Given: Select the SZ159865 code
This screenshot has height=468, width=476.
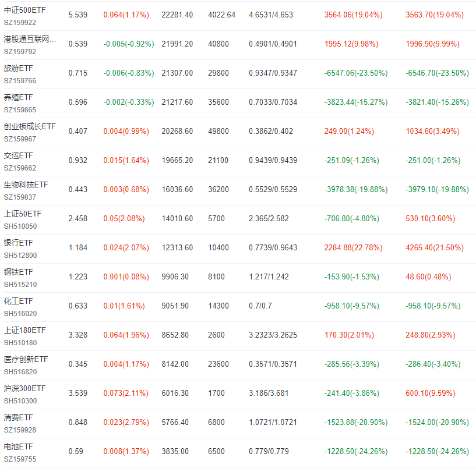Looking at the screenshot, I should pos(20,110).
